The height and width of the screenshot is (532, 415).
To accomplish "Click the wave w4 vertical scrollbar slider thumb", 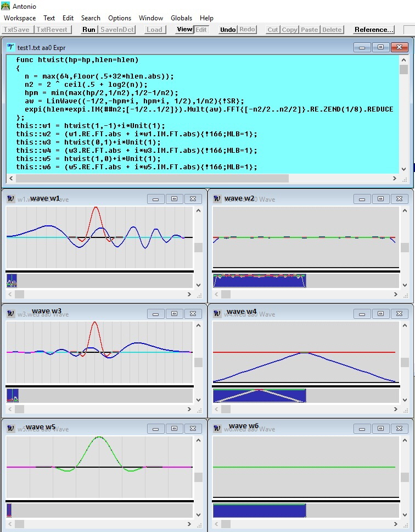I will [405, 362].
